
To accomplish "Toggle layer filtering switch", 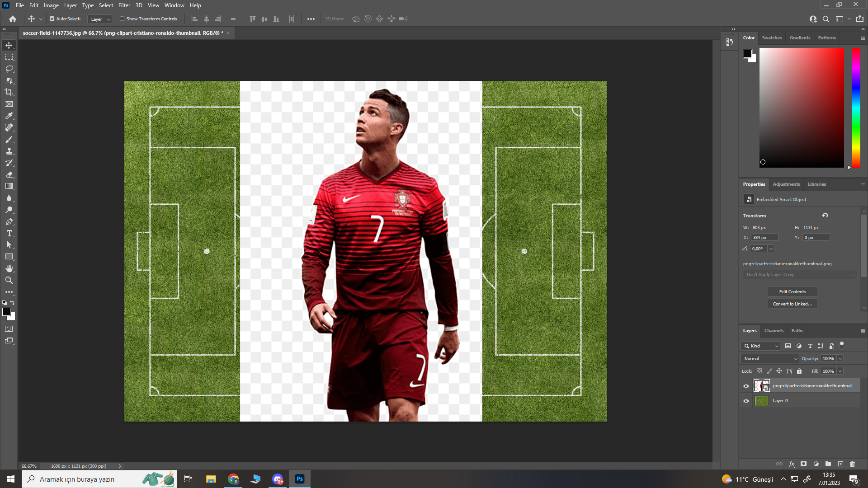I will (842, 345).
